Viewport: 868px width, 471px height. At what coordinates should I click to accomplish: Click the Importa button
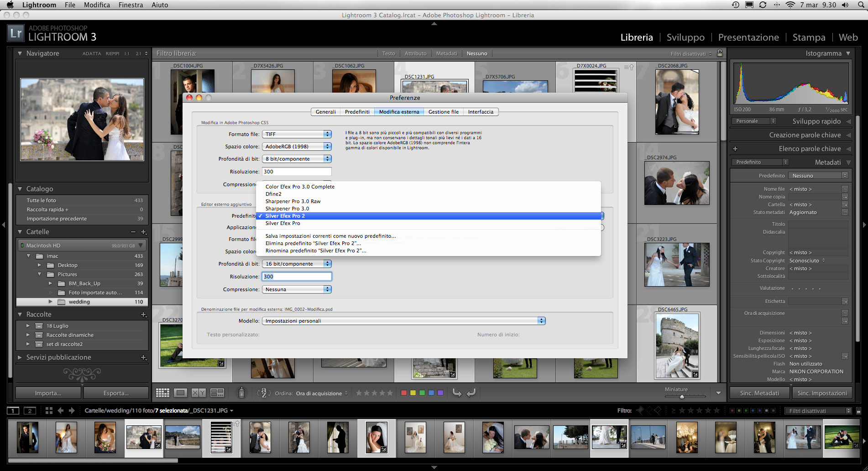click(x=48, y=393)
